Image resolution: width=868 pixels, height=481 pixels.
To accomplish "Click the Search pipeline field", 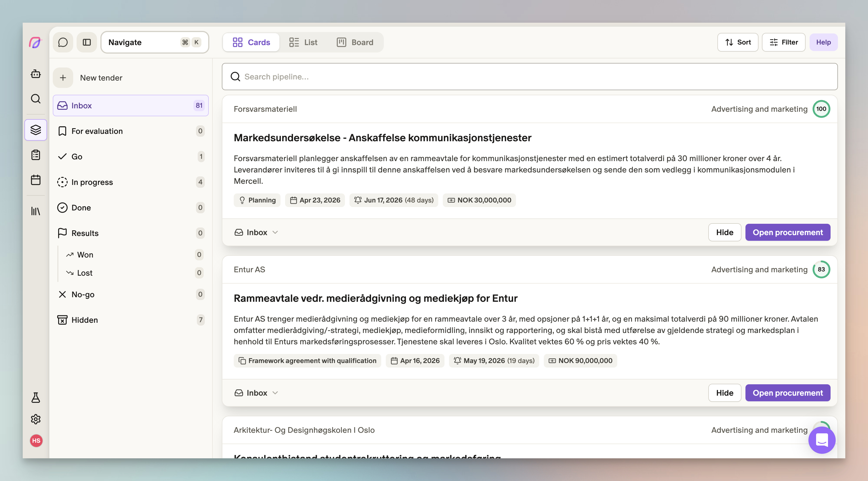I will [x=530, y=77].
